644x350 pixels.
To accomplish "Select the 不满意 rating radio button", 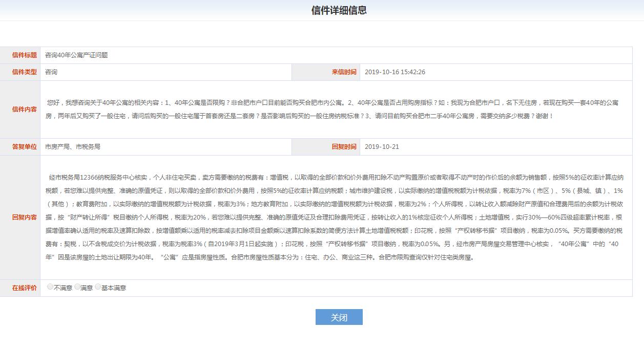I will [x=50, y=287].
